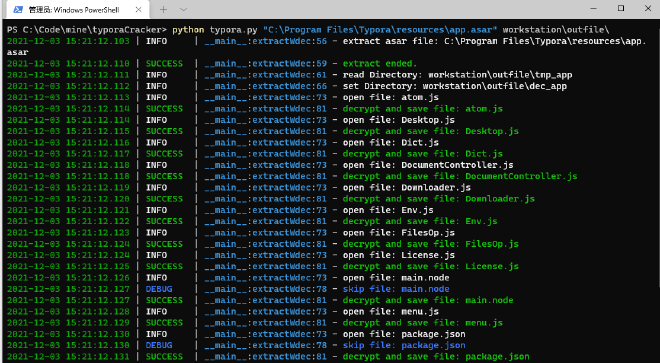Click the line open file: package.json

pyautogui.click(x=404, y=334)
